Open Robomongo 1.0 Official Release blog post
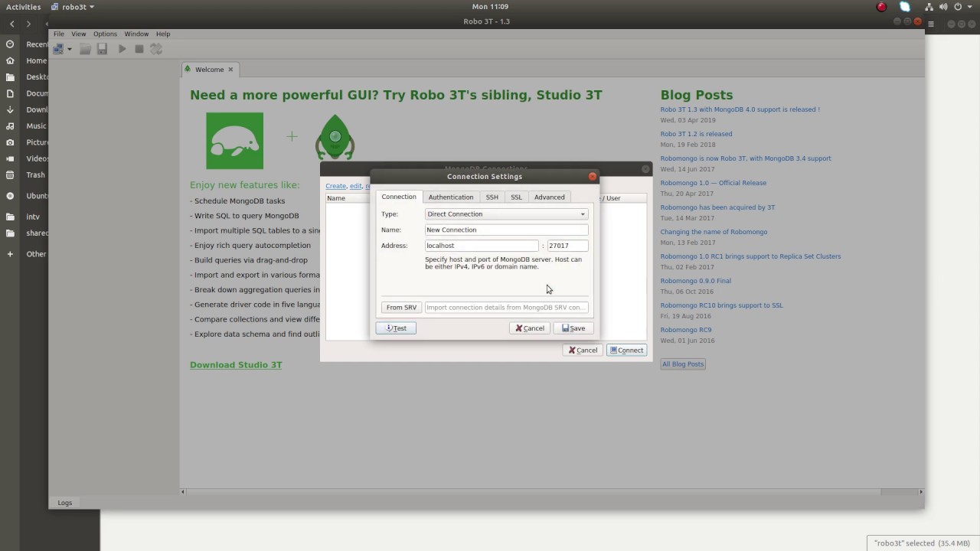The image size is (980, 551). [713, 183]
